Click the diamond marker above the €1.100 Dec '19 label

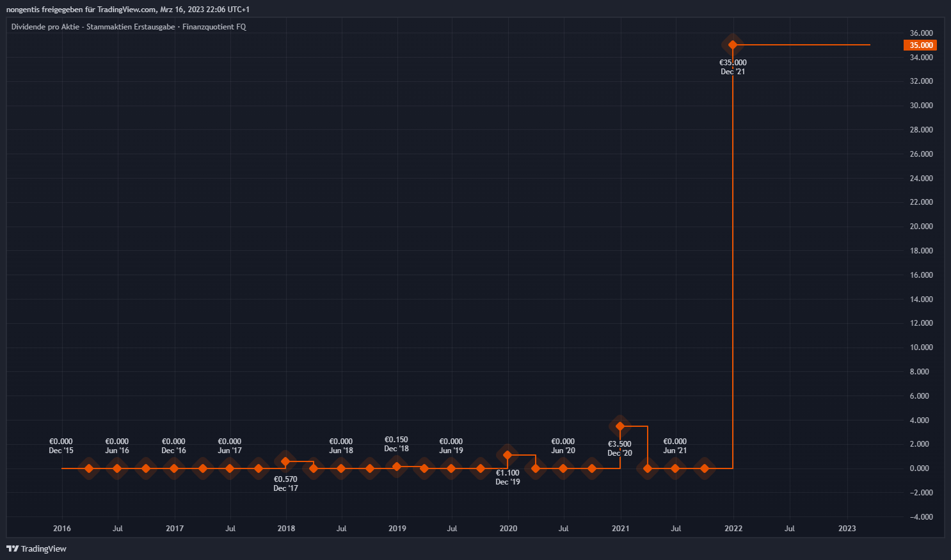tap(507, 456)
